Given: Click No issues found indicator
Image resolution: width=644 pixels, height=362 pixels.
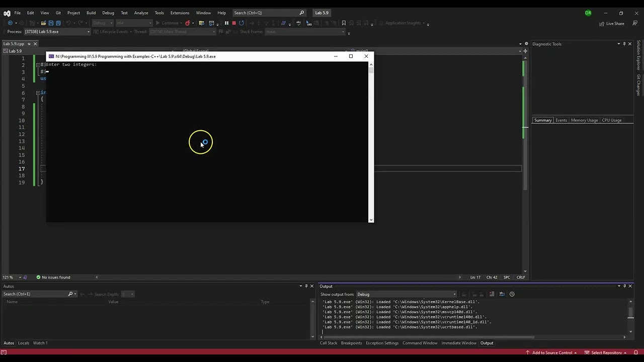Looking at the screenshot, I should tap(53, 278).
